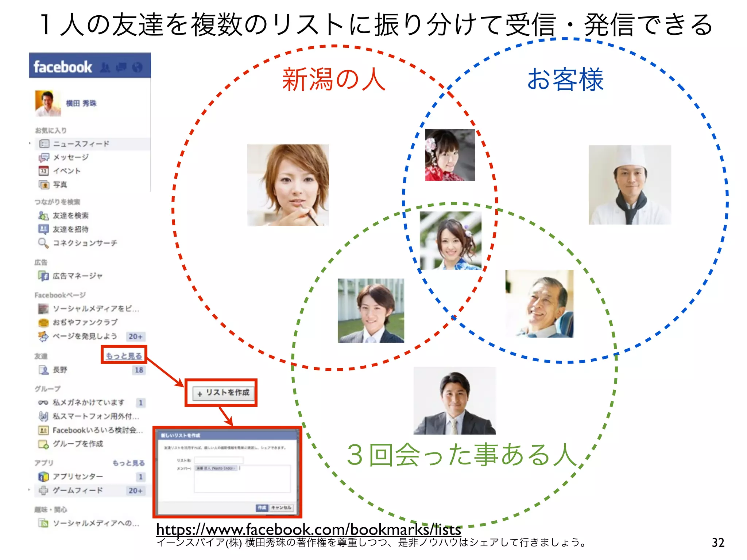
Task: Click the 友達を招待 icon
Action: tap(43, 229)
